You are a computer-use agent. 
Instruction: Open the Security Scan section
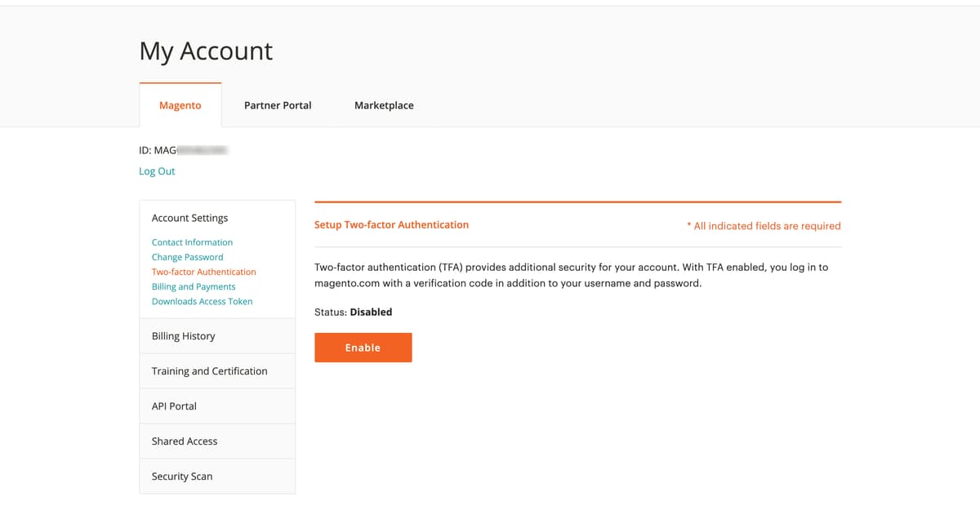[181, 476]
